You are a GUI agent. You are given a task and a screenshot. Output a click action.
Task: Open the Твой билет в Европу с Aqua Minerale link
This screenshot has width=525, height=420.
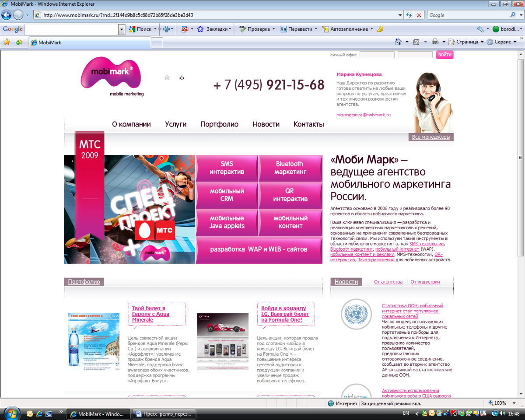coord(150,314)
